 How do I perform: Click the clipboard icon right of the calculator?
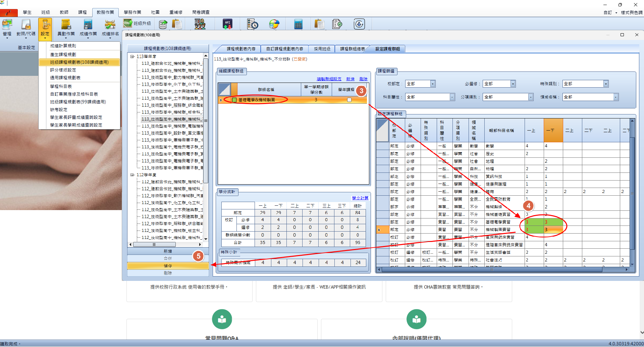[319, 24]
